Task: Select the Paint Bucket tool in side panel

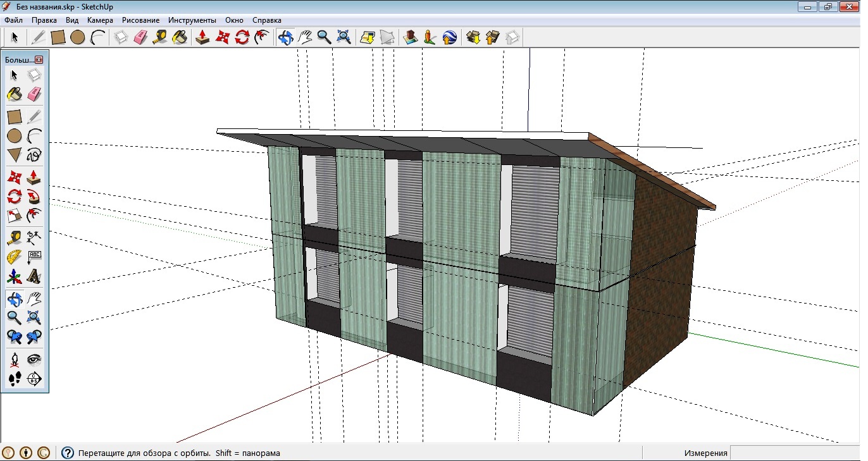Action: [x=15, y=95]
